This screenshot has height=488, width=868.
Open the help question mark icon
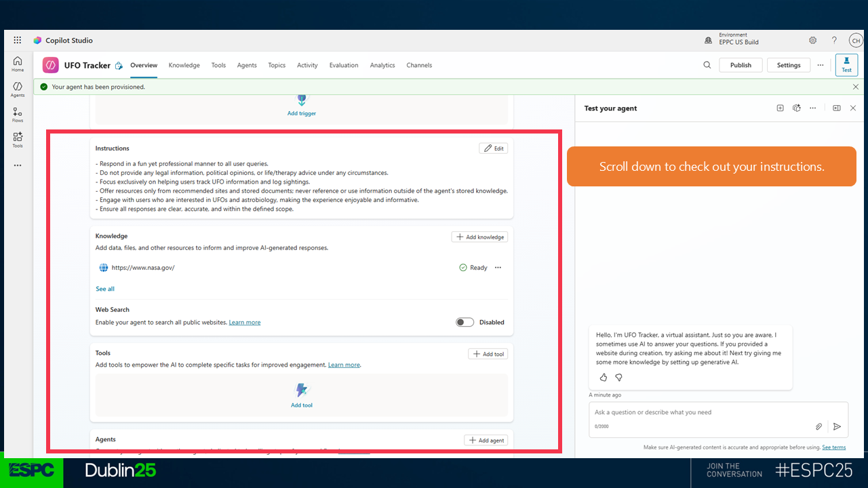pos(834,41)
